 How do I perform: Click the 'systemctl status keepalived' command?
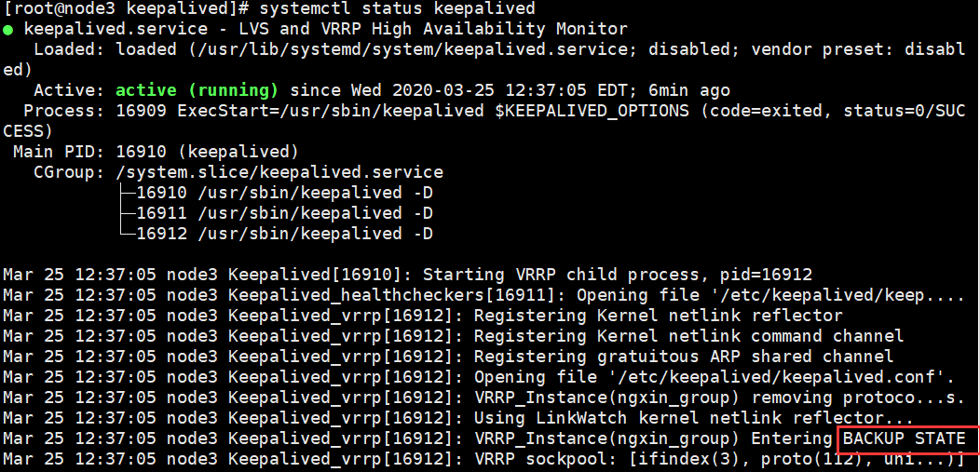pyautogui.click(x=397, y=8)
